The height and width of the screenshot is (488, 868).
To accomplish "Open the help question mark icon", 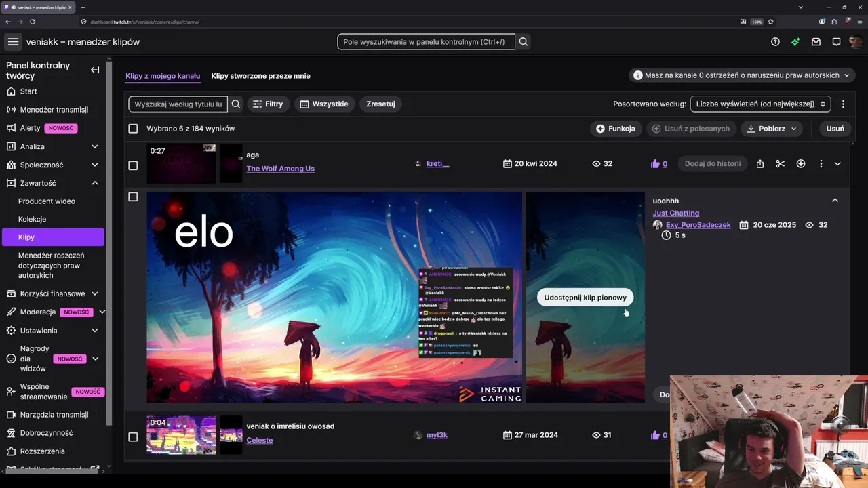I will point(775,42).
